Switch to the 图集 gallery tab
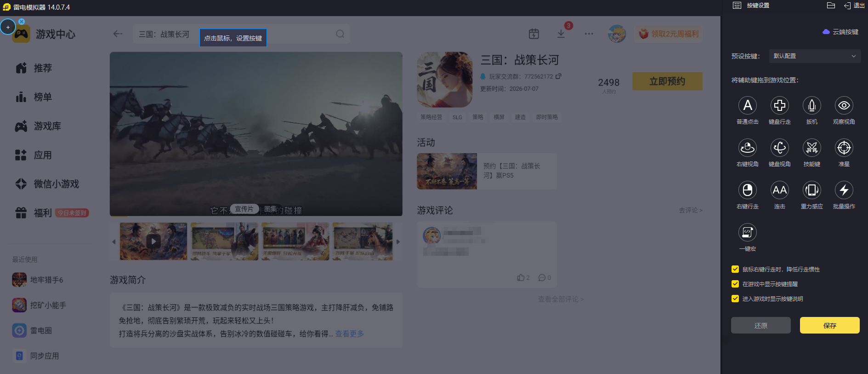This screenshot has width=868, height=374. pos(271,209)
